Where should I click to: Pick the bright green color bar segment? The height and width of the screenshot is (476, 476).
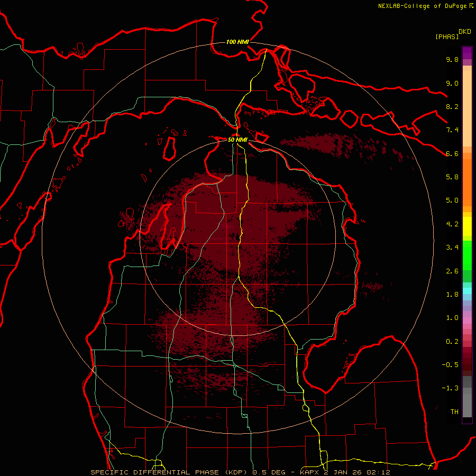467,255
